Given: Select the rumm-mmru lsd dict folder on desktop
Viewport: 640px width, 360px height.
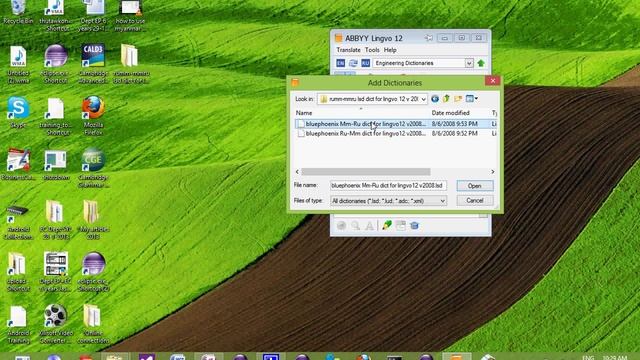Looking at the screenshot, I should 131,63.
